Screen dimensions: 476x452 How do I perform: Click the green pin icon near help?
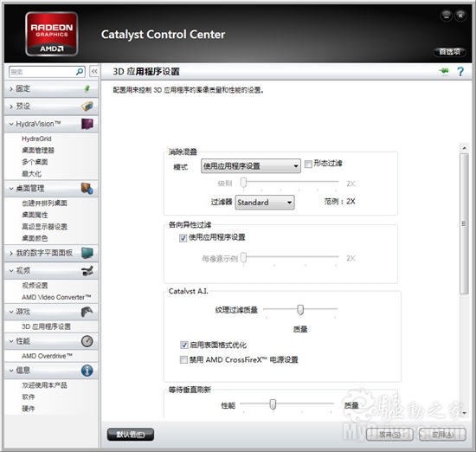click(x=444, y=71)
